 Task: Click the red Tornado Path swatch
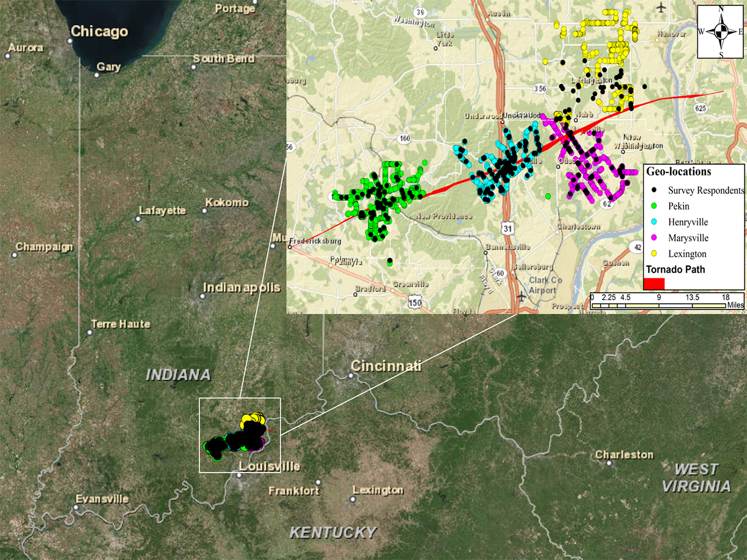pos(654,283)
